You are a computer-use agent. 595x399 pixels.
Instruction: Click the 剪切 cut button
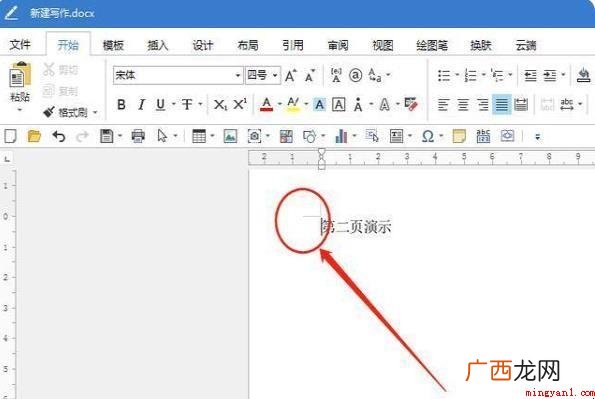click(x=61, y=69)
